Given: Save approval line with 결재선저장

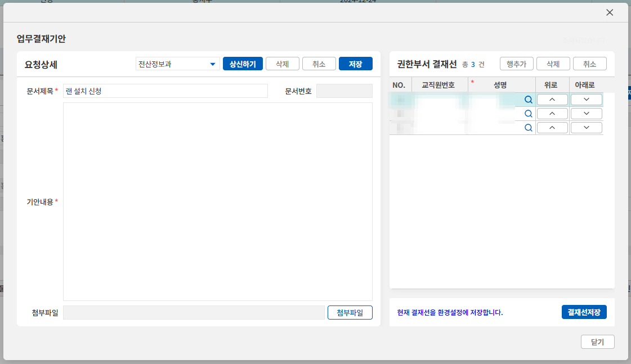Looking at the screenshot, I should click(584, 312).
